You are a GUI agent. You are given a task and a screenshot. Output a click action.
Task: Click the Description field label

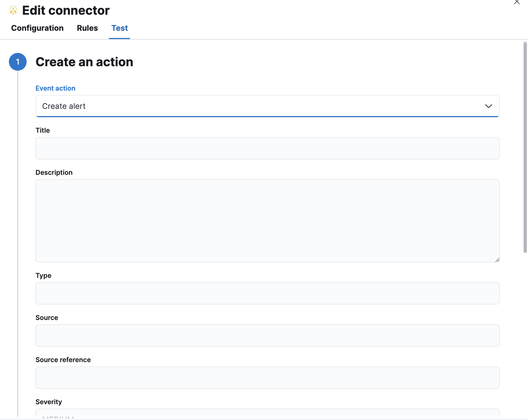54,172
